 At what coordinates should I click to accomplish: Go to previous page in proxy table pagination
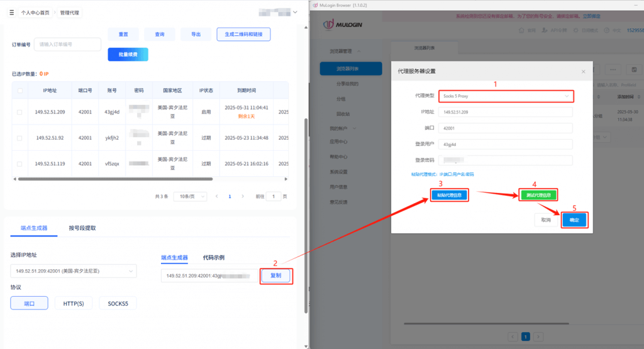(217, 196)
